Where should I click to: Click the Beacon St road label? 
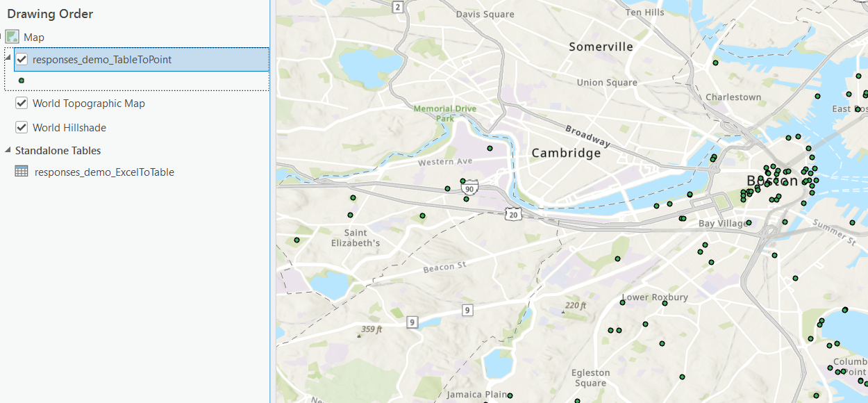(x=444, y=268)
